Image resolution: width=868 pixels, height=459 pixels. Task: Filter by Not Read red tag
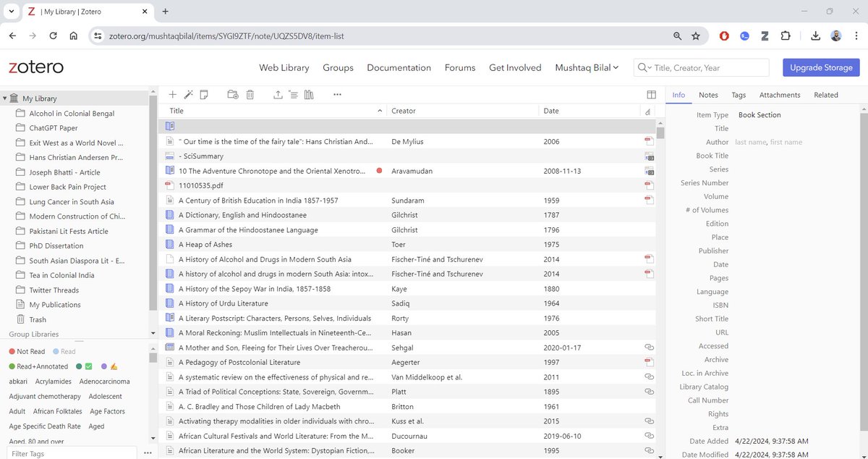pos(27,351)
